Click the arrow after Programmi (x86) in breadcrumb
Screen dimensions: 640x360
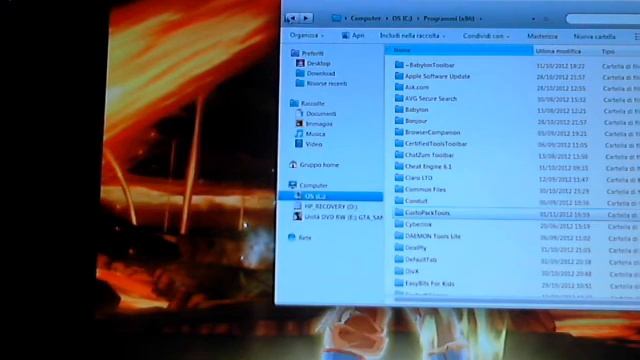[480, 19]
